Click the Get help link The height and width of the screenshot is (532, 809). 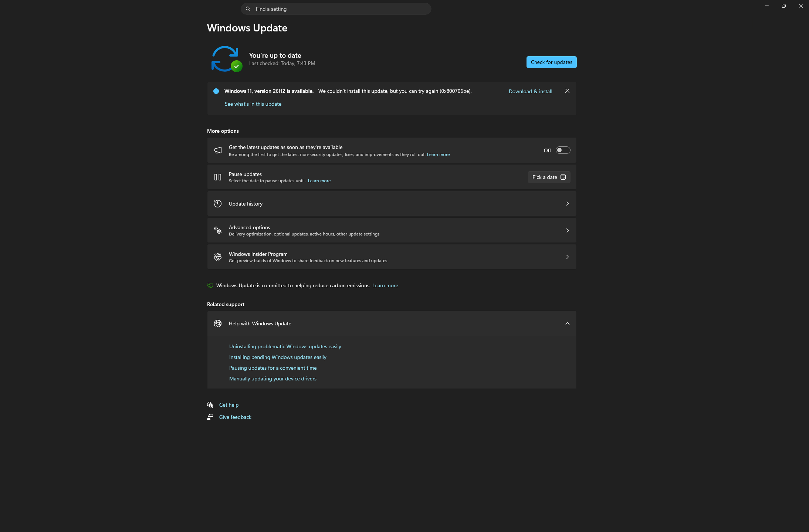click(x=229, y=405)
